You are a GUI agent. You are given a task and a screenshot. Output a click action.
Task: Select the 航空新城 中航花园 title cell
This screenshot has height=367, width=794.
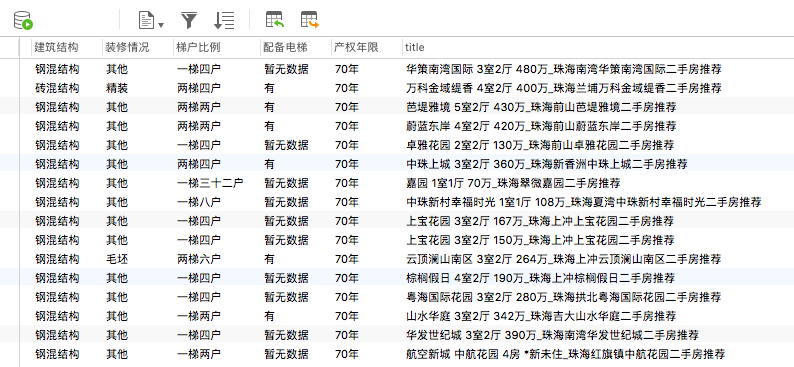click(566, 354)
